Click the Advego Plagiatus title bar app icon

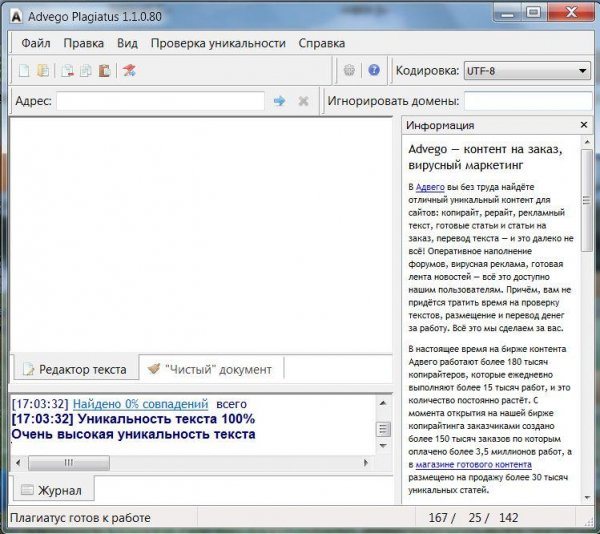(16, 17)
